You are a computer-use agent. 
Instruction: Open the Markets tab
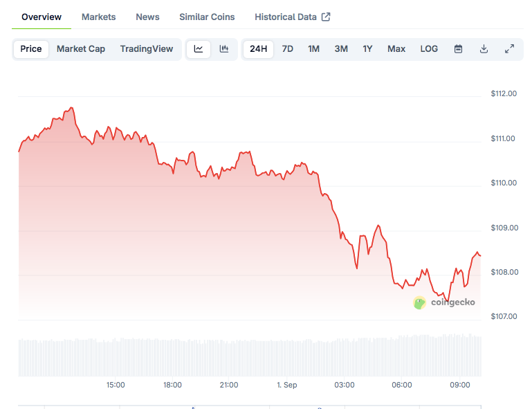pos(99,17)
